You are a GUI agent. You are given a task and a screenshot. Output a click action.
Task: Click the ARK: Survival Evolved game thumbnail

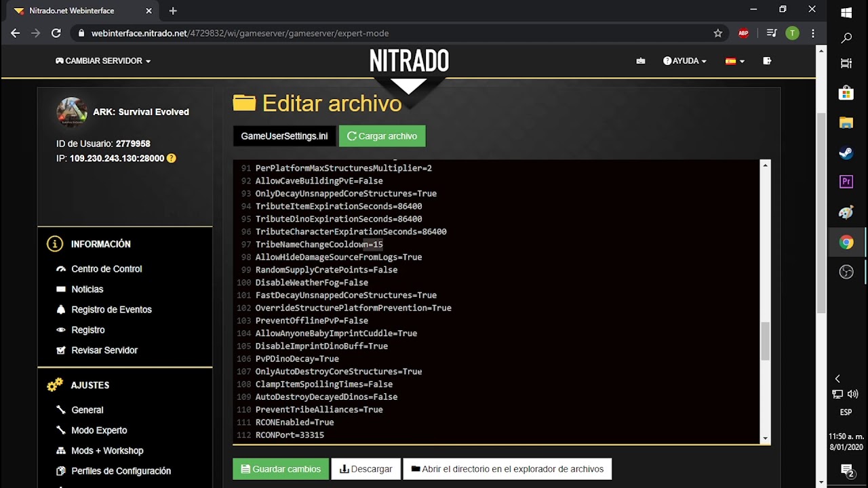tap(71, 113)
